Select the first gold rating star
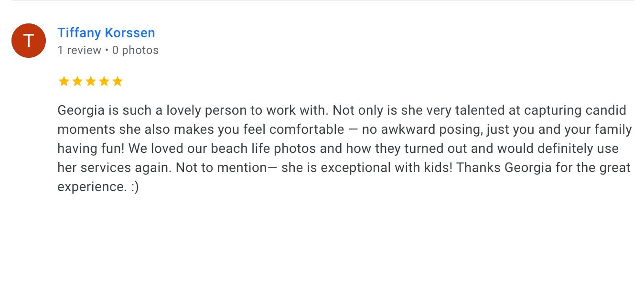The image size is (644, 301). tap(64, 81)
